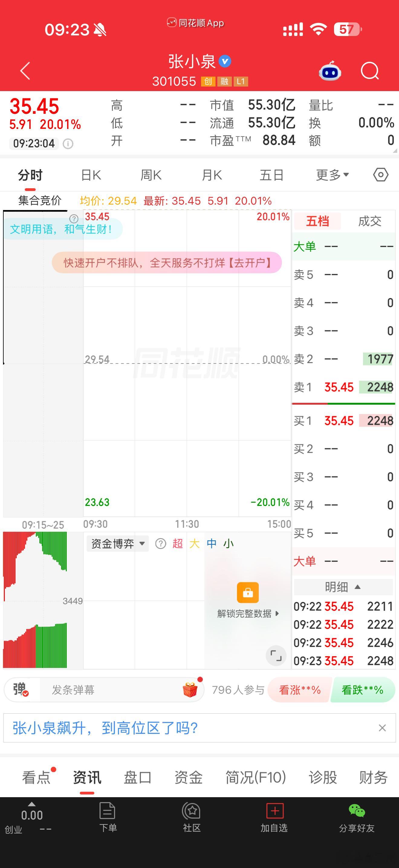Tap into 发条弹幕 input field
Viewport: 399px width, 868px height.
click(x=111, y=690)
